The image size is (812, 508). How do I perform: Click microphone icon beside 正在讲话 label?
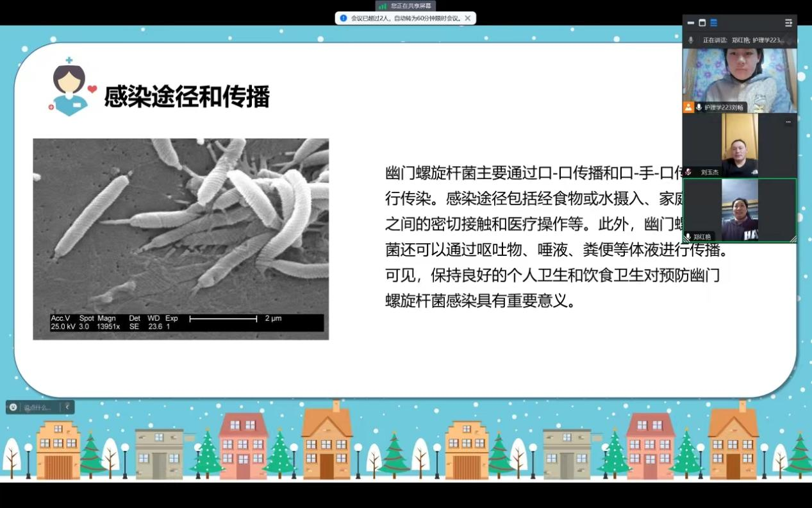pyautogui.click(x=691, y=40)
